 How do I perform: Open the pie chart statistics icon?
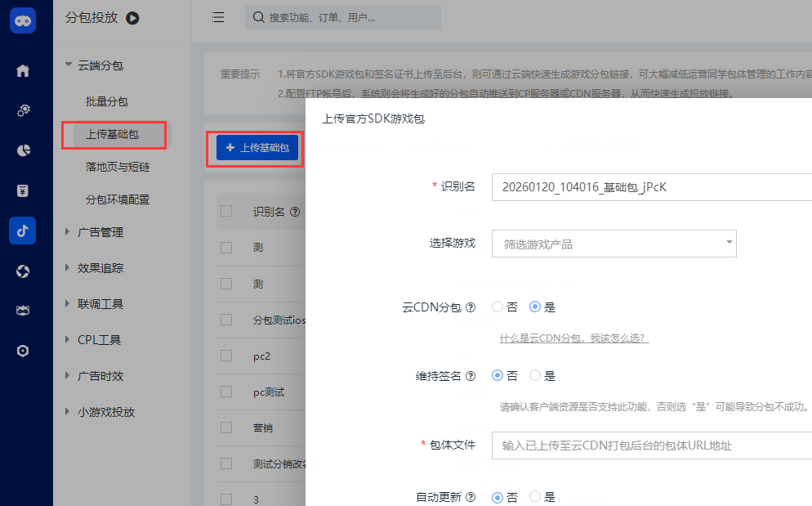(x=23, y=150)
